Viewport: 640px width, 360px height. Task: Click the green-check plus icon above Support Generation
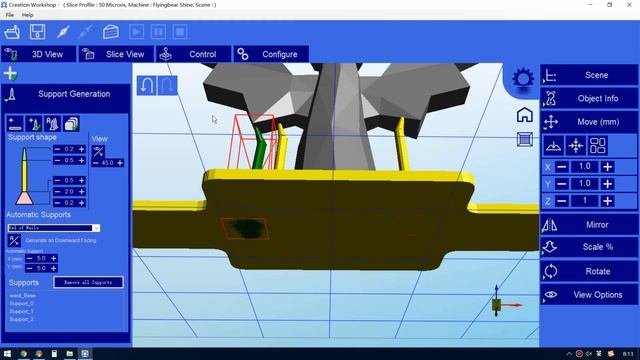10,73
